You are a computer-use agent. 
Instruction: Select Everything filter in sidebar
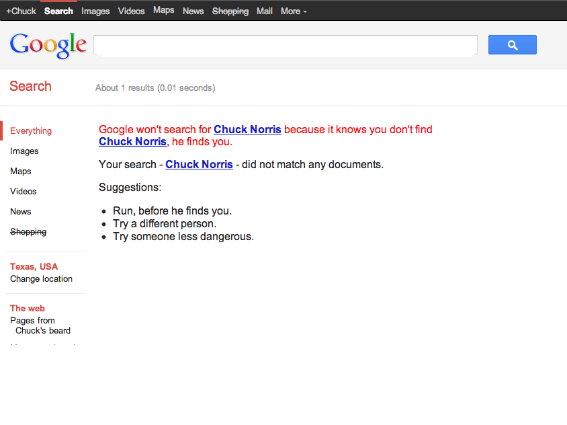click(x=31, y=131)
